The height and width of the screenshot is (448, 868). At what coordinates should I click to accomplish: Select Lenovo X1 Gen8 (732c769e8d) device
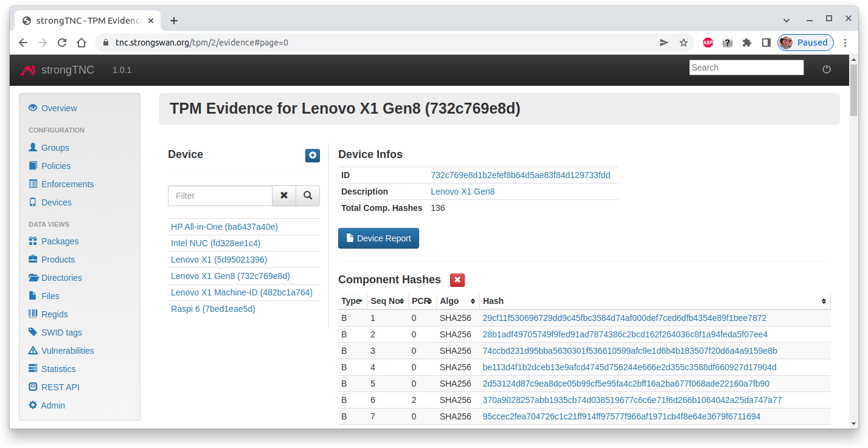tap(231, 276)
